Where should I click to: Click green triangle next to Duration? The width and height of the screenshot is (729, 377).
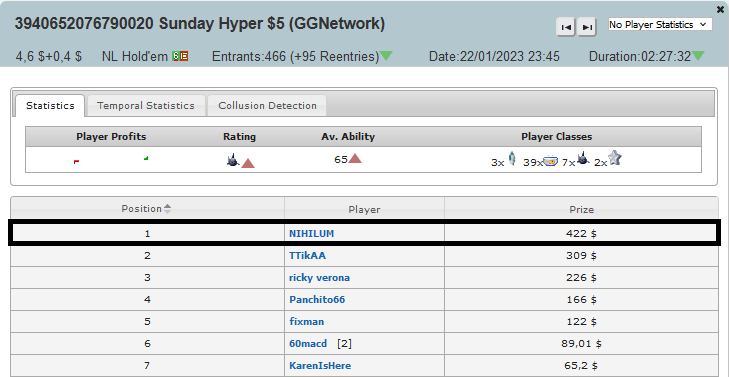click(x=698, y=56)
